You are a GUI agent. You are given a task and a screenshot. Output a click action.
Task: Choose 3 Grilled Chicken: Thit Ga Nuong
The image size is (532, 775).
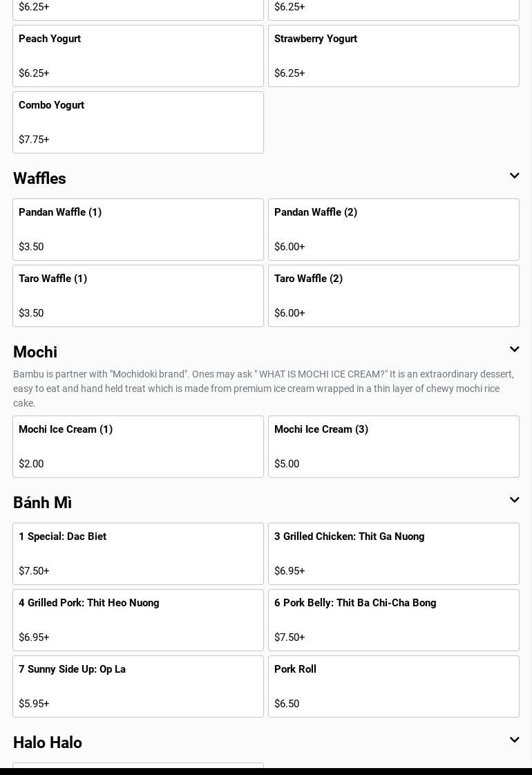[x=394, y=554]
